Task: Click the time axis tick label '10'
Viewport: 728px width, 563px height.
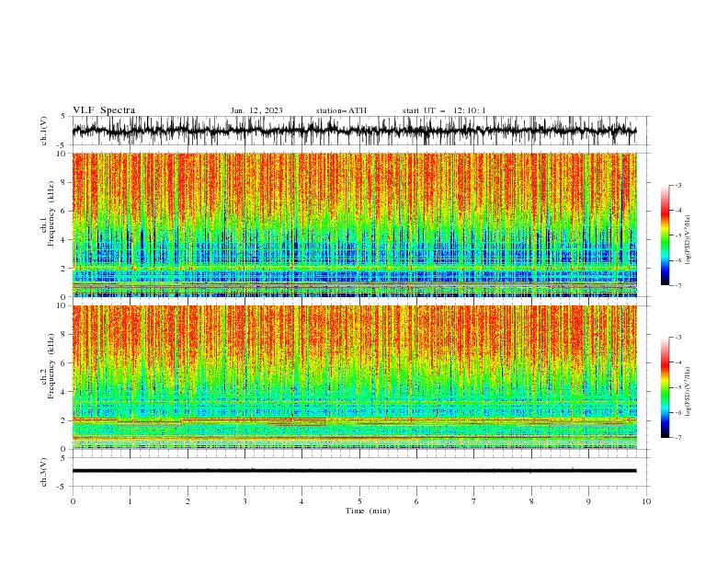Action: 646,501
